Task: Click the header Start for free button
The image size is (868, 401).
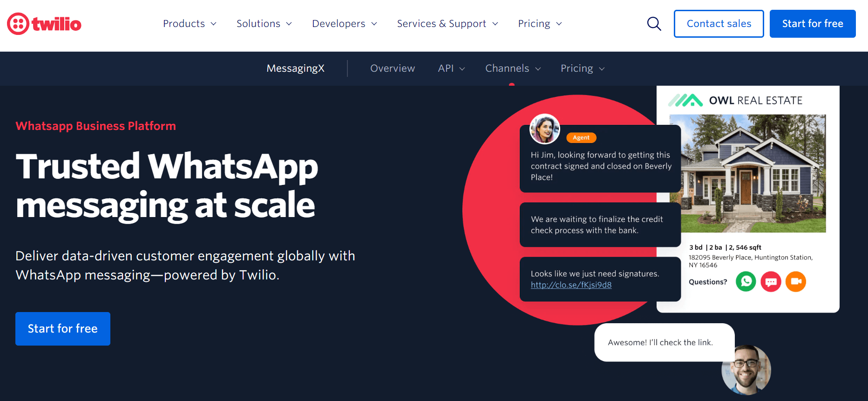Action: click(x=813, y=24)
